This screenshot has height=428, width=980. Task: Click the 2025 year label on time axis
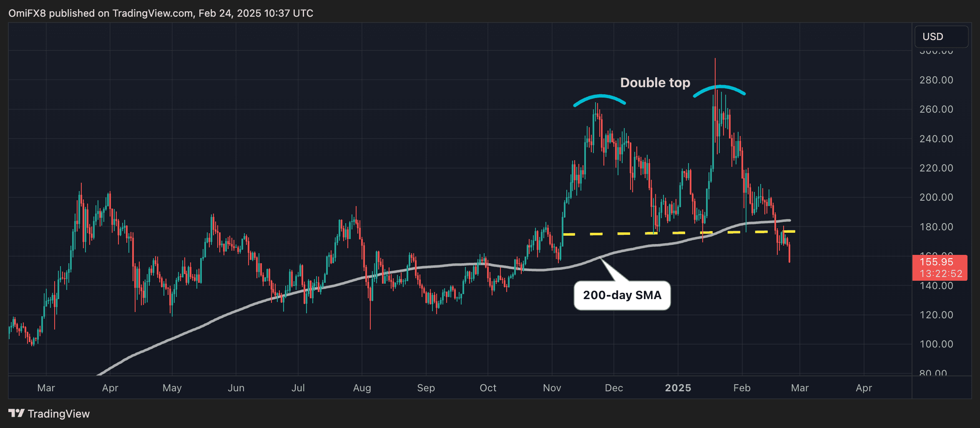click(678, 388)
